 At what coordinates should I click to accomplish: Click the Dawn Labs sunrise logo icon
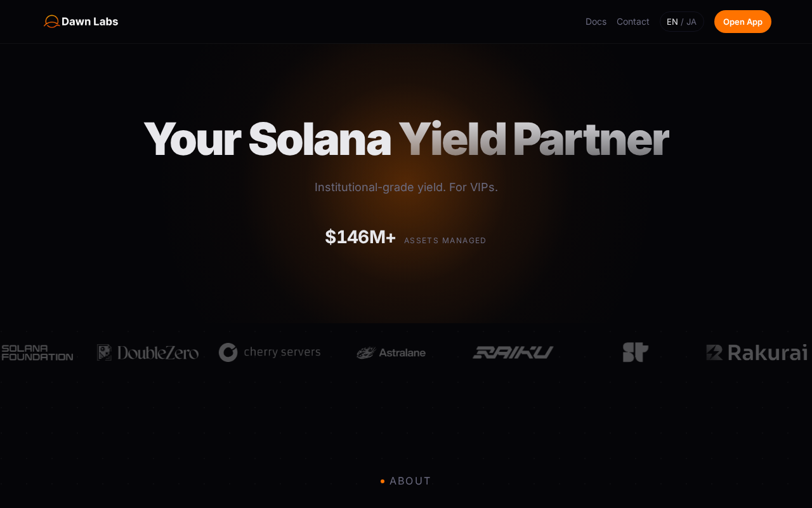(x=51, y=22)
